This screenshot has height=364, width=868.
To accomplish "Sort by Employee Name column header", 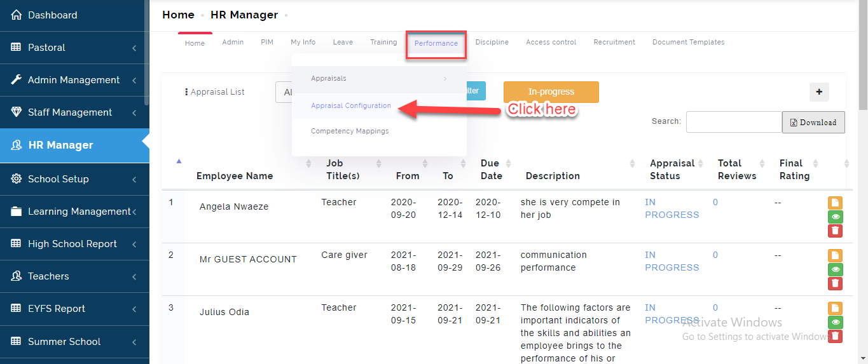I will [x=235, y=176].
